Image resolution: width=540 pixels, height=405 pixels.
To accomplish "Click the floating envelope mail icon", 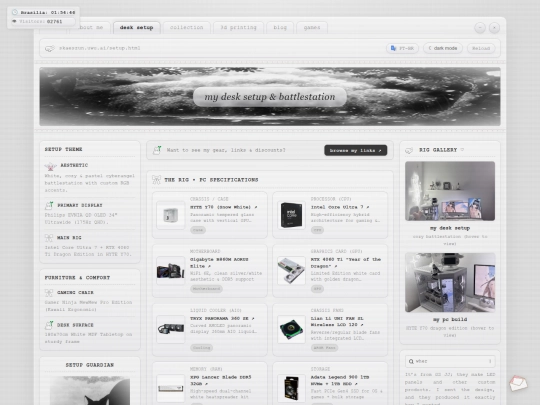I will click(x=518, y=383).
